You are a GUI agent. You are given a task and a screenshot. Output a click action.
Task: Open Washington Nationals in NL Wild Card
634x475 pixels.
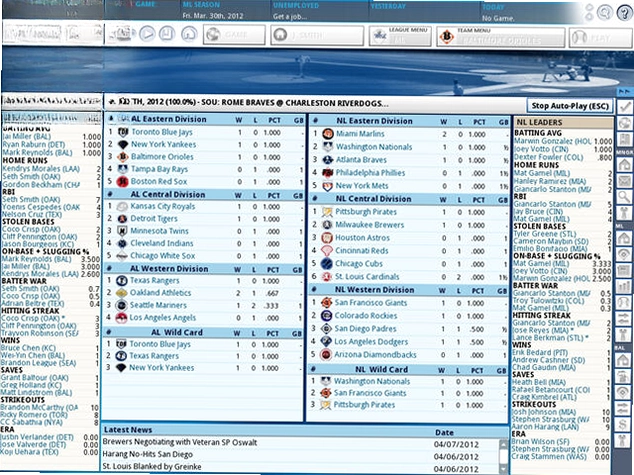pyautogui.click(x=372, y=381)
